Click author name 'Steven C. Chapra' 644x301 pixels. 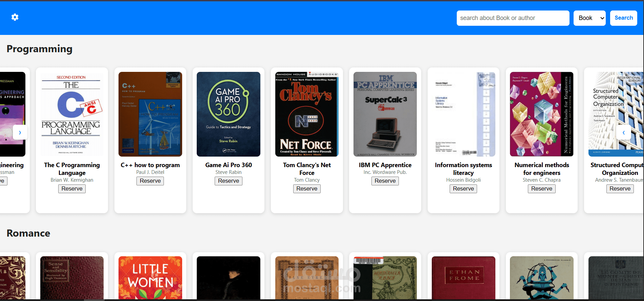[x=542, y=180]
